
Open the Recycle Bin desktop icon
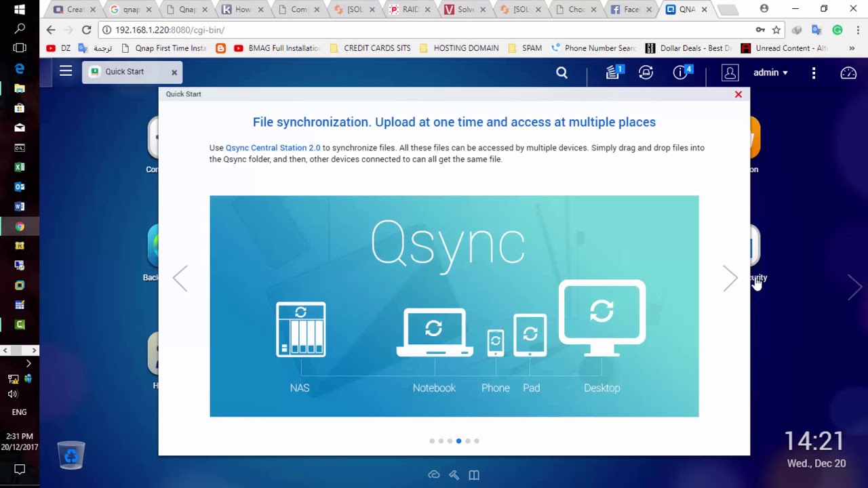pos(71,455)
